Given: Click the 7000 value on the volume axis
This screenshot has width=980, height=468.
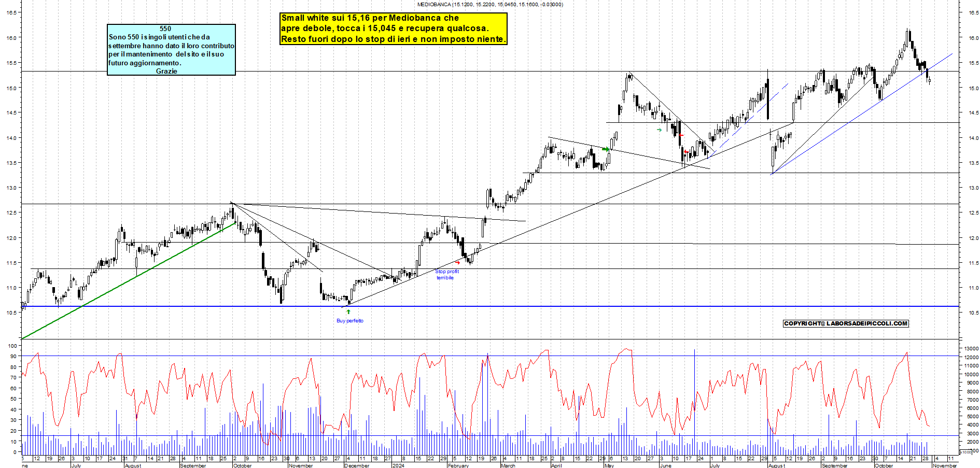Looking at the screenshot, I should point(972,400).
